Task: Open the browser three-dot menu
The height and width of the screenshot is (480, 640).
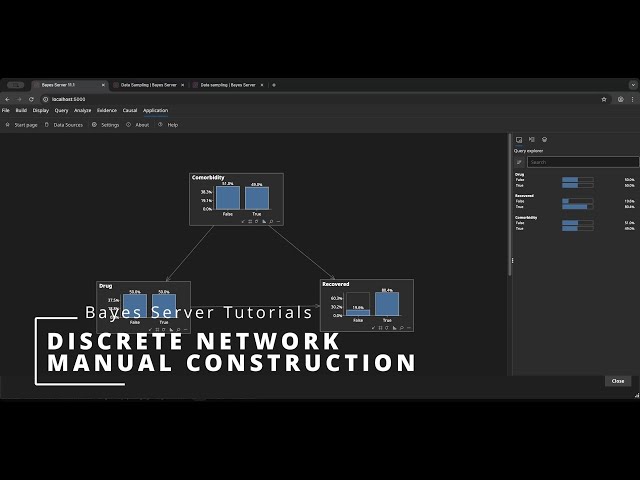Action: (x=632, y=99)
